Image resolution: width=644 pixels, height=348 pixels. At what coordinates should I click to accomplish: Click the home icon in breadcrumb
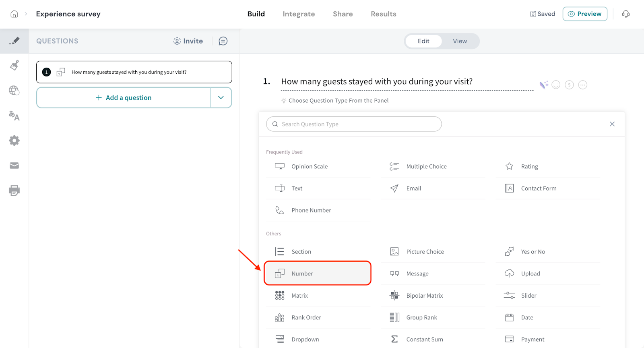click(x=14, y=14)
